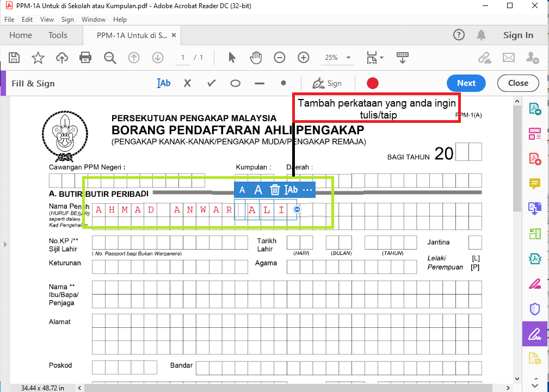Open the more options menu in the text popup

tap(307, 189)
